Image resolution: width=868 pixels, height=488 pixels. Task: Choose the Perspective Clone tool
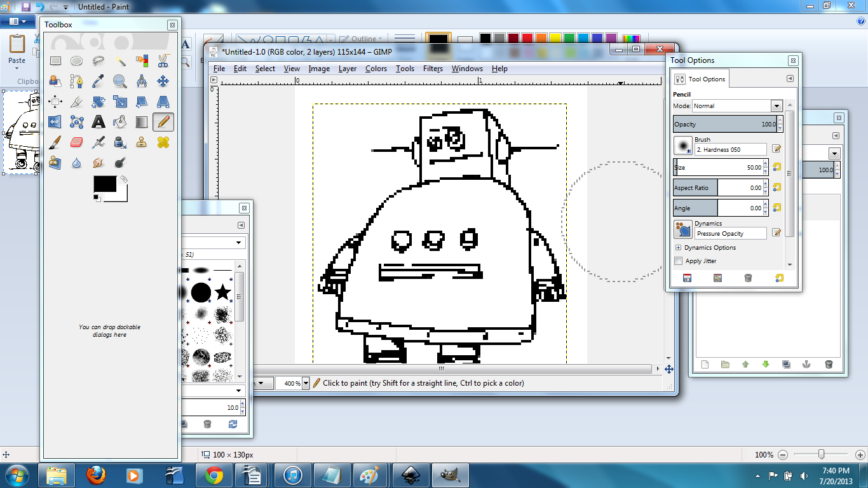(55, 163)
